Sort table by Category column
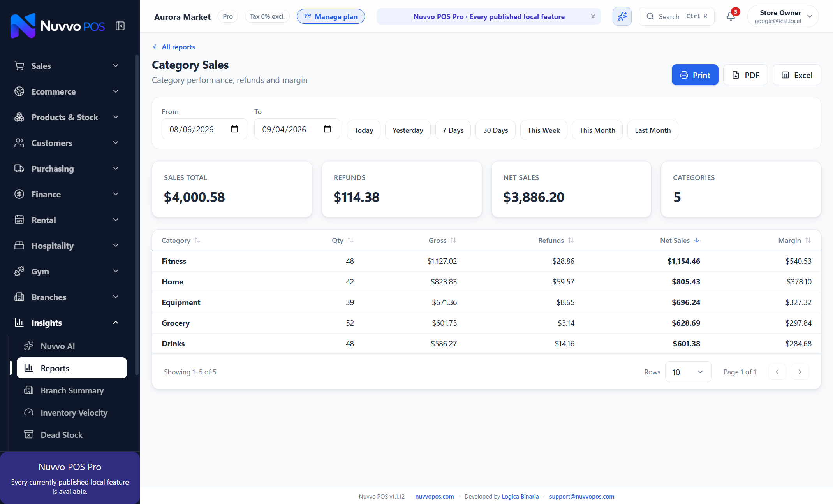The width and height of the screenshot is (833, 504). [x=181, y=241]
